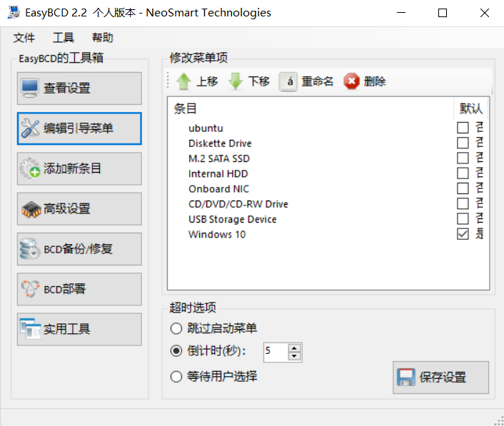Open the 实用工具 panel
The image size is (504, 426).
point(79,329)
